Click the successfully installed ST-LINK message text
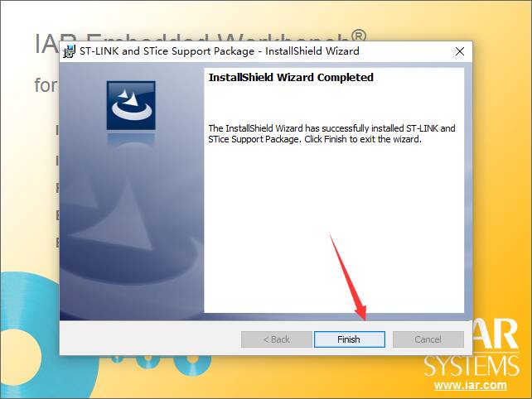532x399 pixels. point(331,133)
